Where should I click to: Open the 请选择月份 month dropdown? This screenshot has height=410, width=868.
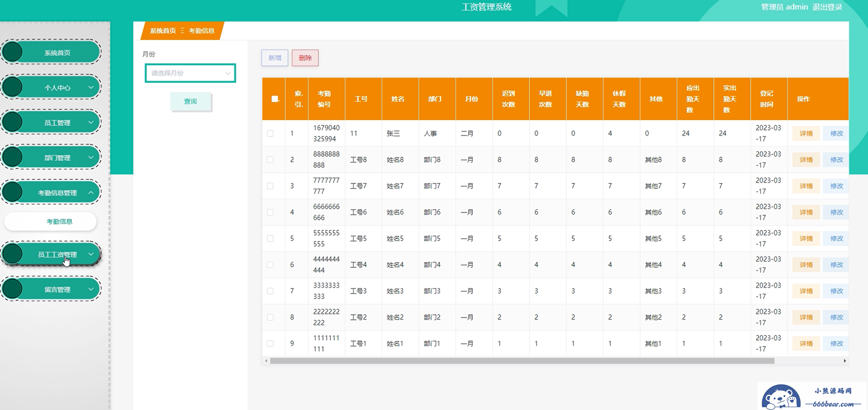tap(190, 73)
